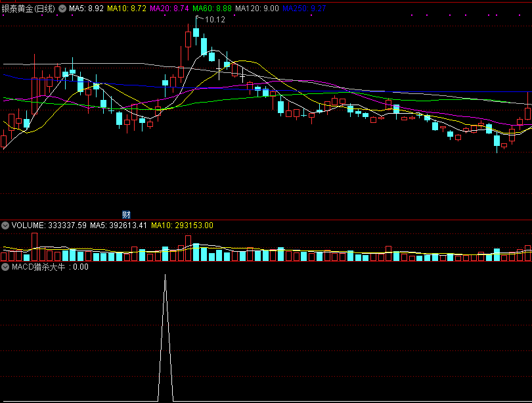Viewport: 532px width, 403px height.
Task: Click the volume MA10: 293153.00 label
Action: (182, 225)
